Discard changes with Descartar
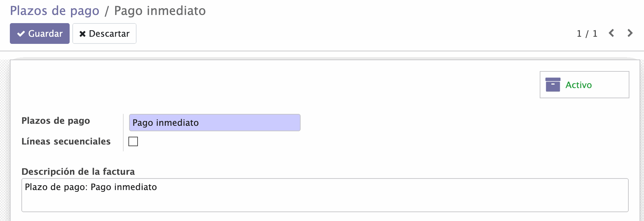This screenshot has height=221, width=644. pos(104,33)
